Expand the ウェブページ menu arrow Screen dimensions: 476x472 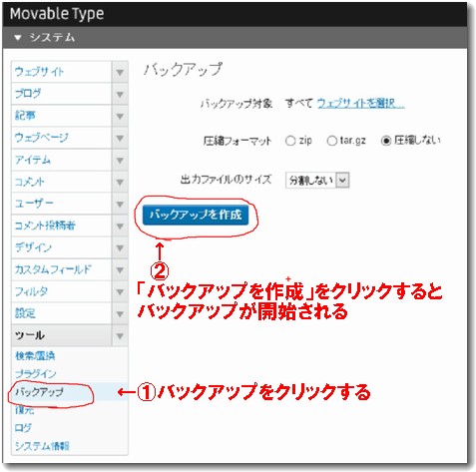click(x=120, y=138)
